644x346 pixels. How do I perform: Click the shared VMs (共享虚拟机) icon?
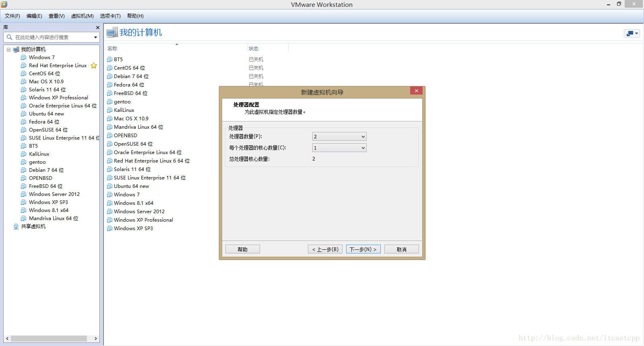(16, 227)
